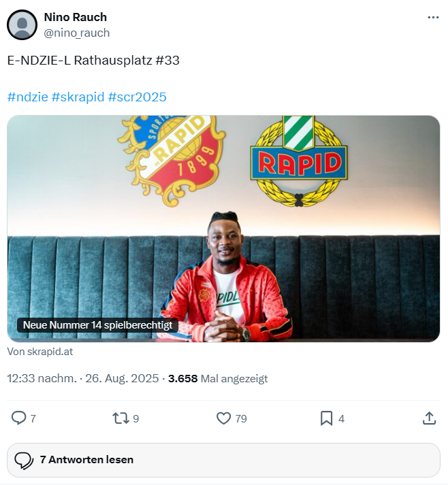Viewport: 448px width, 485px height.
Task: Like the tweet with the heart icon
Action: (x=223, y=418)
